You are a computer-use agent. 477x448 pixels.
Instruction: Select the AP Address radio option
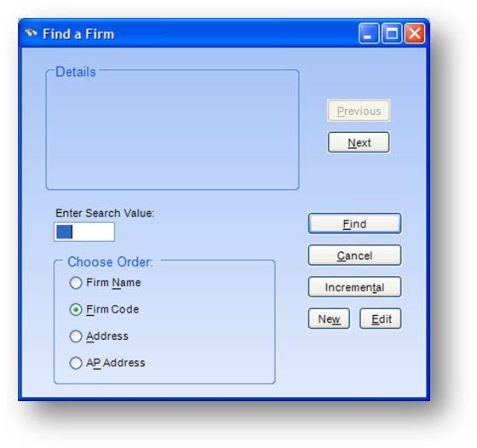pos(107,363)
